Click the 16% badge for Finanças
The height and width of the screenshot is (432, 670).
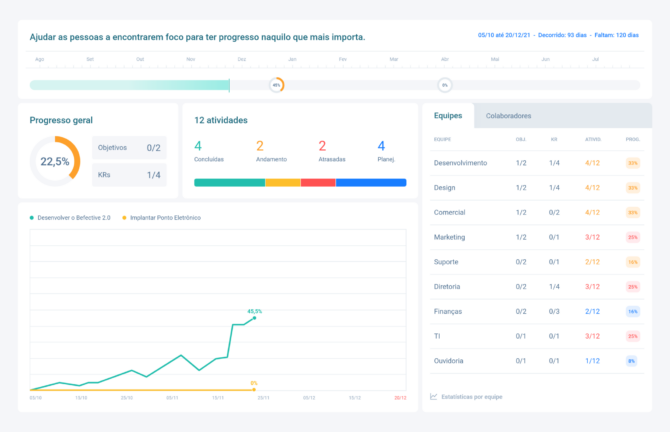pos(632,311)
